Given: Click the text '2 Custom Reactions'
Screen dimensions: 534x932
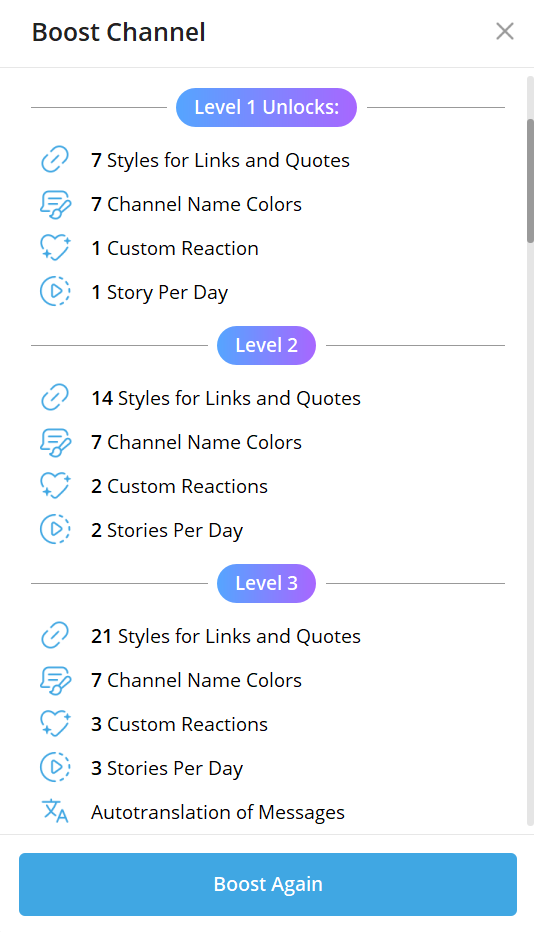Looking at the screenshot, I should [180, 487].
